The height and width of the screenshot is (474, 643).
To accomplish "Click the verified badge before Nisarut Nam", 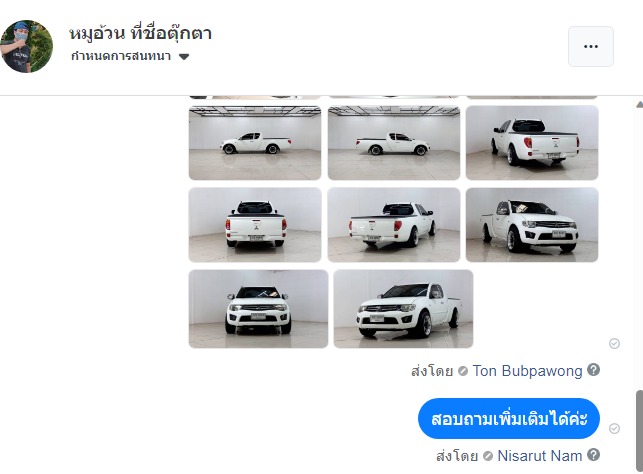I will (x=488, y=456).
